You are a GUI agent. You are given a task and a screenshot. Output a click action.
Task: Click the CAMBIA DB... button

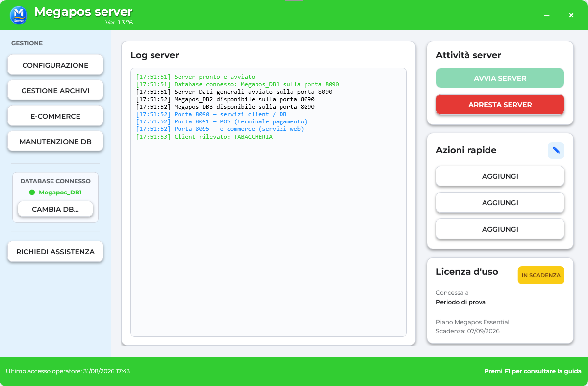55,209
